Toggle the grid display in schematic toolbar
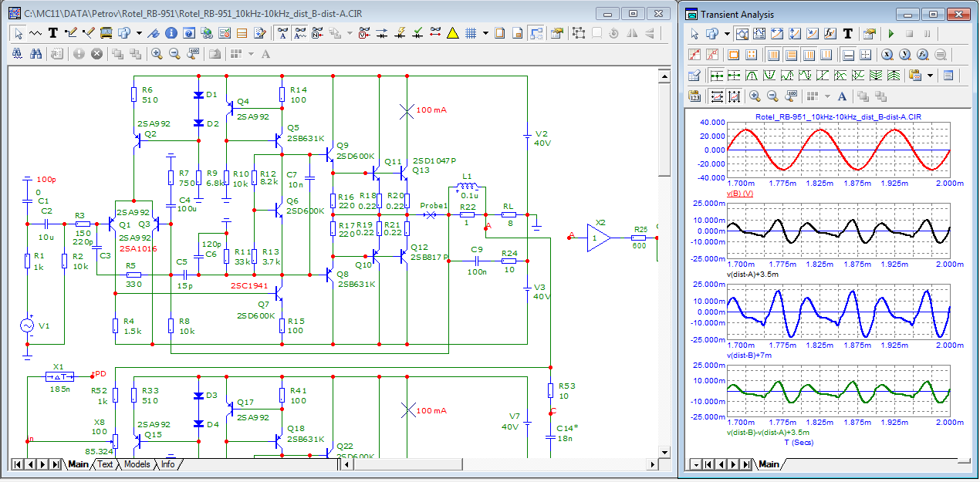 (x=471, y=33)
